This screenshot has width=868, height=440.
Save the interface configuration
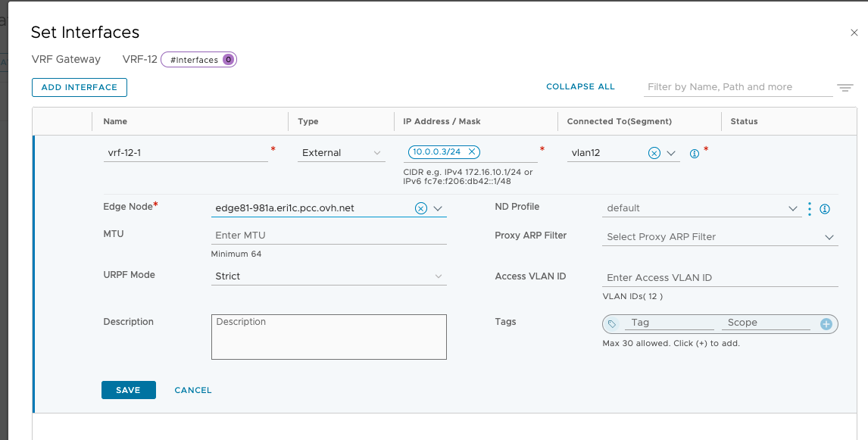click(128, 390)
